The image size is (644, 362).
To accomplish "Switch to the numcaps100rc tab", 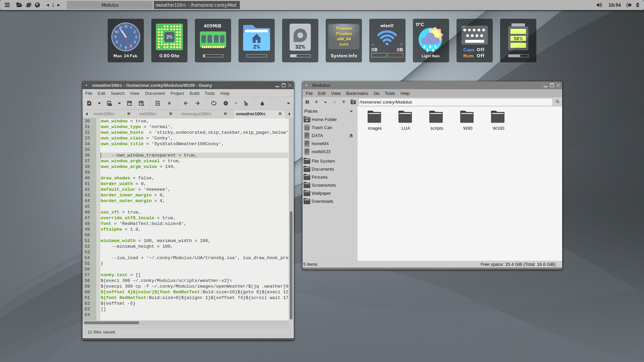I will click(196, 114).
